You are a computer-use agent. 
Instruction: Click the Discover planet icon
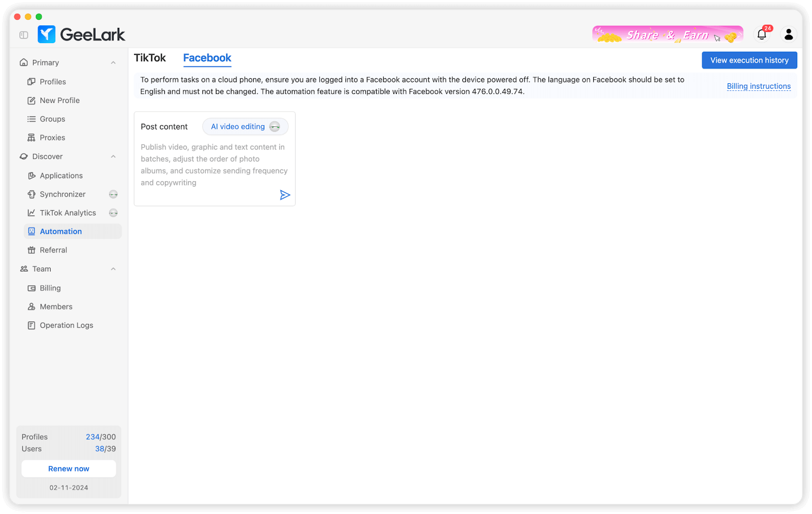tap(24, 156)
